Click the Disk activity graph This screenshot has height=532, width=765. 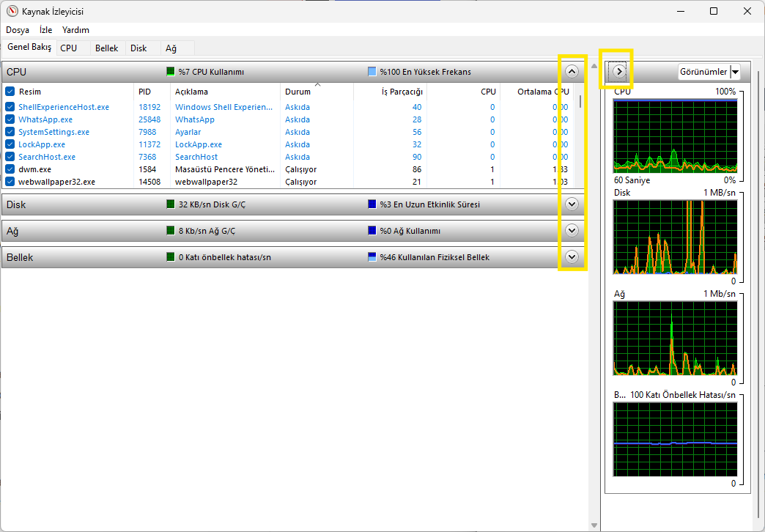675,237
